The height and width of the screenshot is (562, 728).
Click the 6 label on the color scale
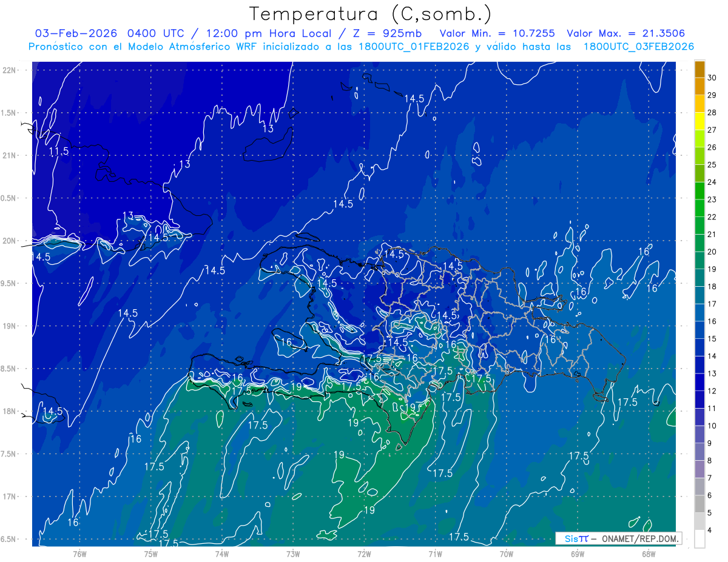pyautogui.click(x=710, y=496)
